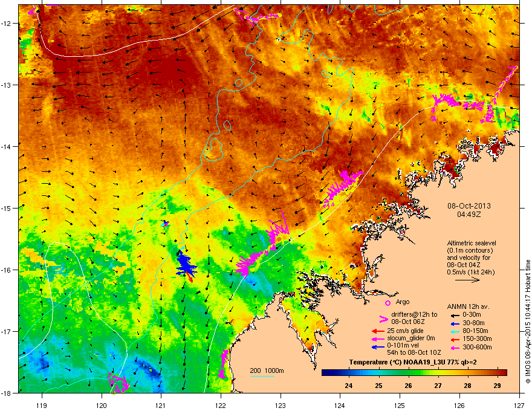Screen dimensions: 532x411
Task: Click the cyan 80-150m ANMN arrow symbol
Action: point(454,331)
